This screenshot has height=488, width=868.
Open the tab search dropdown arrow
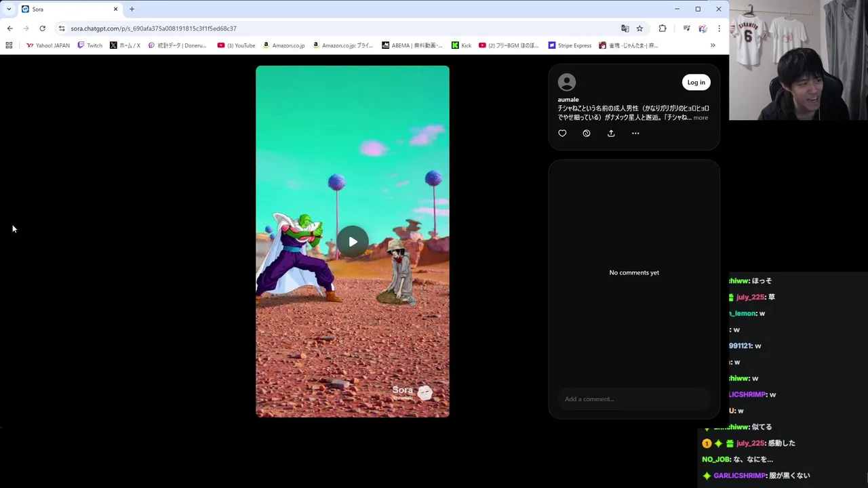pos(8,9)
